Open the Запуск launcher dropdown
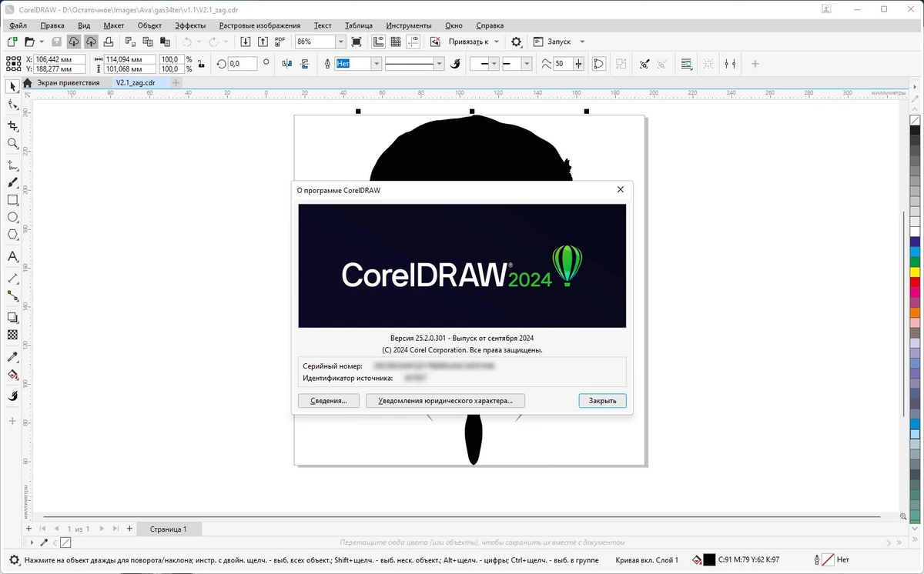The width and height of the screenshot is (924, 574). [x=582, y=42]
